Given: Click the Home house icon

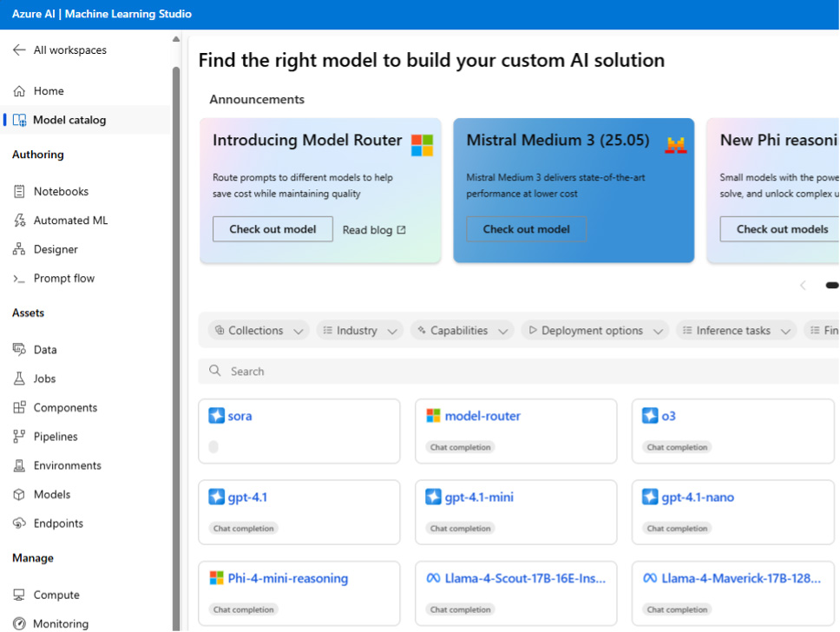Looking at the screenshot, I should [x=19, y=91].
